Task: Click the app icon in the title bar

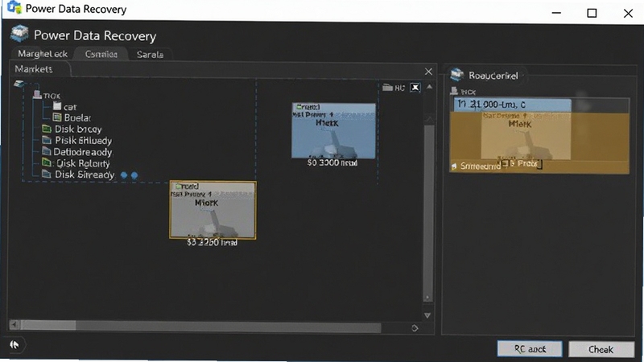Action: 14,8
